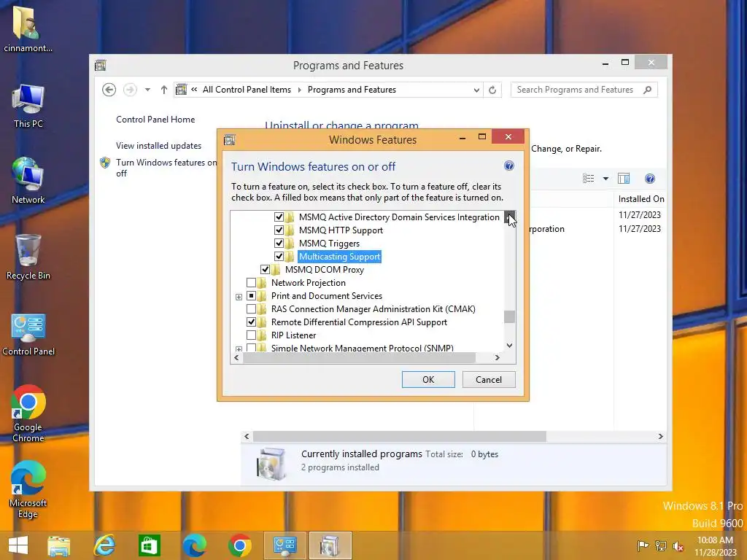
Task: Uncheck Remote Differential Compression API Support
Action: point(251,322)
